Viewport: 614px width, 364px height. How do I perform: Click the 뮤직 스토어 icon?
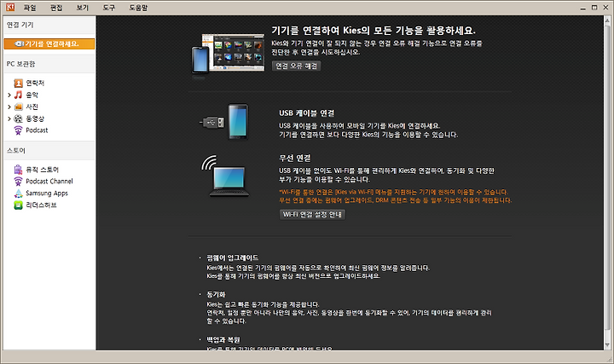[19, 170]
